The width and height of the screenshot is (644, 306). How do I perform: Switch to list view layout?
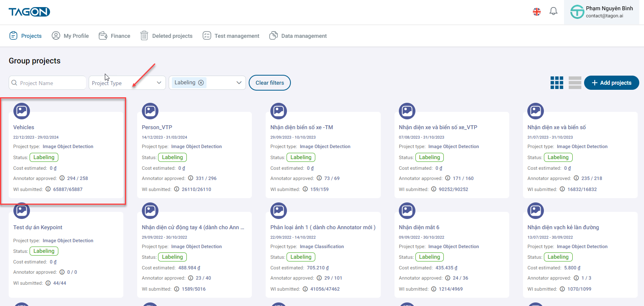pos(575,83)
